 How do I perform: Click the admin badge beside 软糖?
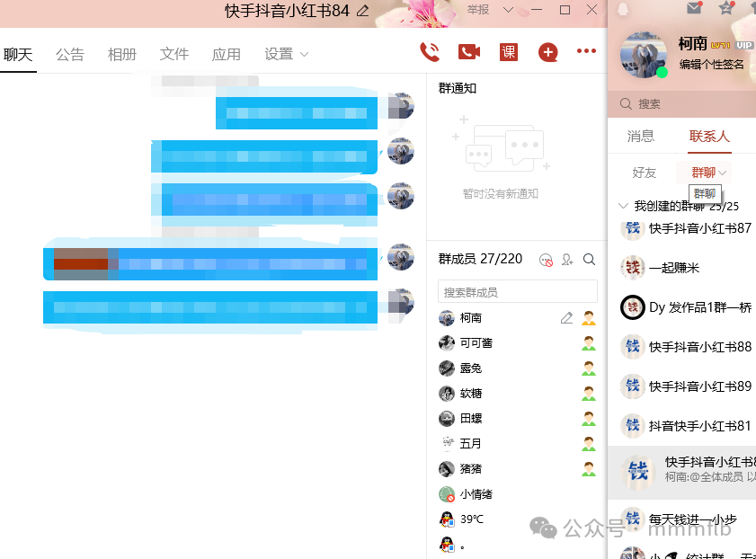click(589, 394)
